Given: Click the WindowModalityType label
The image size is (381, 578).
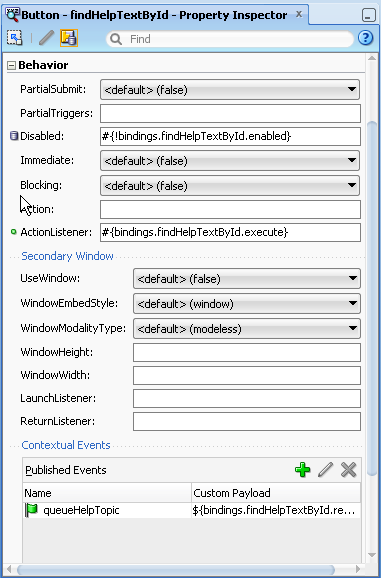Looking at the screenshot, I should pos(73,328).
